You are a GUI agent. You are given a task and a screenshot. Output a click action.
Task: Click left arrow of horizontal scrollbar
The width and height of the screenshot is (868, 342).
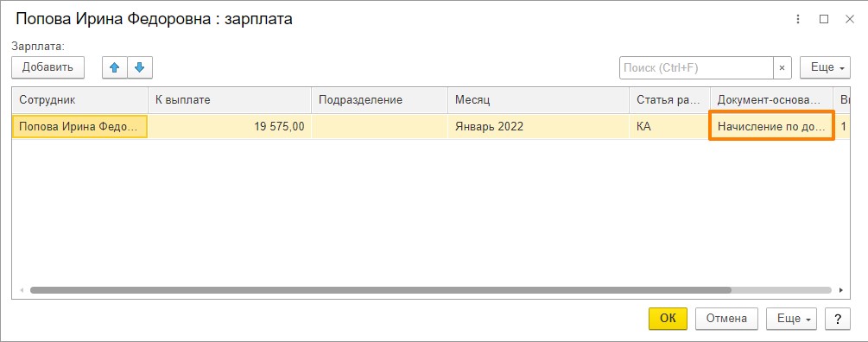22,290
